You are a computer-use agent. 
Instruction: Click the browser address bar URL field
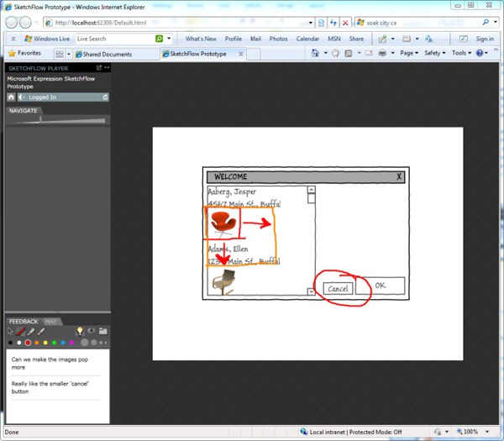click(x=185, y=23)
